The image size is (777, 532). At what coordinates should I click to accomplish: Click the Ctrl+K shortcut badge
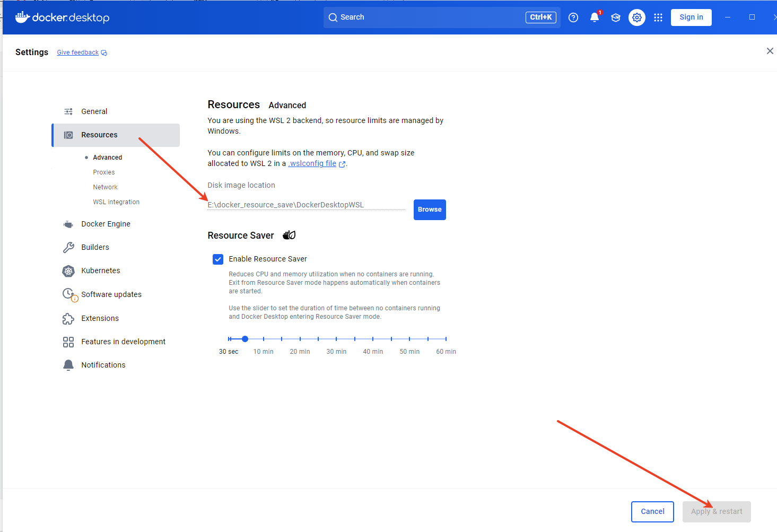click(x=541, y=18)
